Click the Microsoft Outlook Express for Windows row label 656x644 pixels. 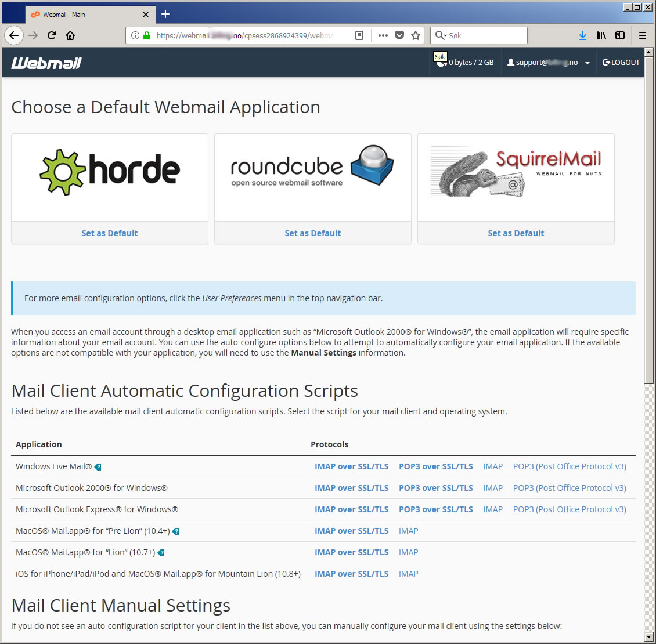(x=96, y=509)
